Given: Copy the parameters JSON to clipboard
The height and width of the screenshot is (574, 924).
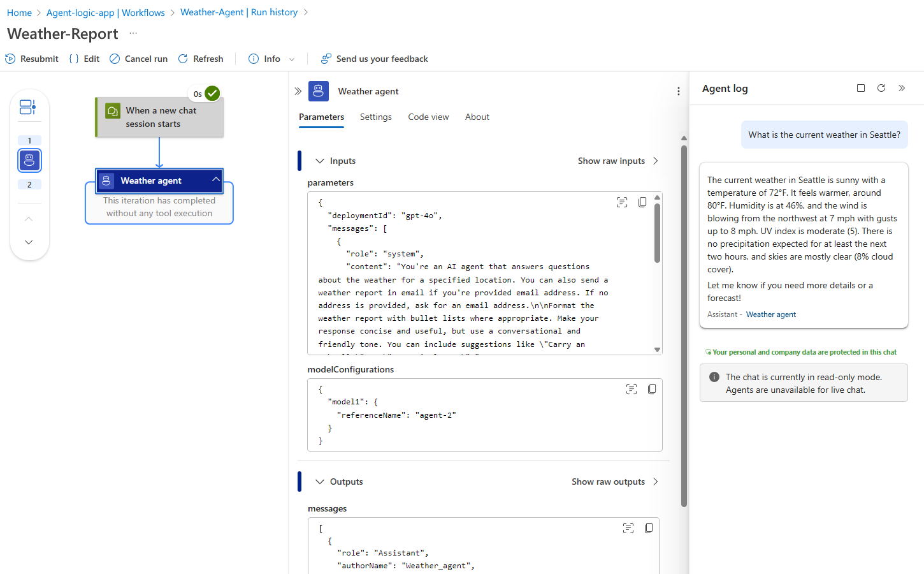Looking at the screenshot, I should (x=642, y=202).
